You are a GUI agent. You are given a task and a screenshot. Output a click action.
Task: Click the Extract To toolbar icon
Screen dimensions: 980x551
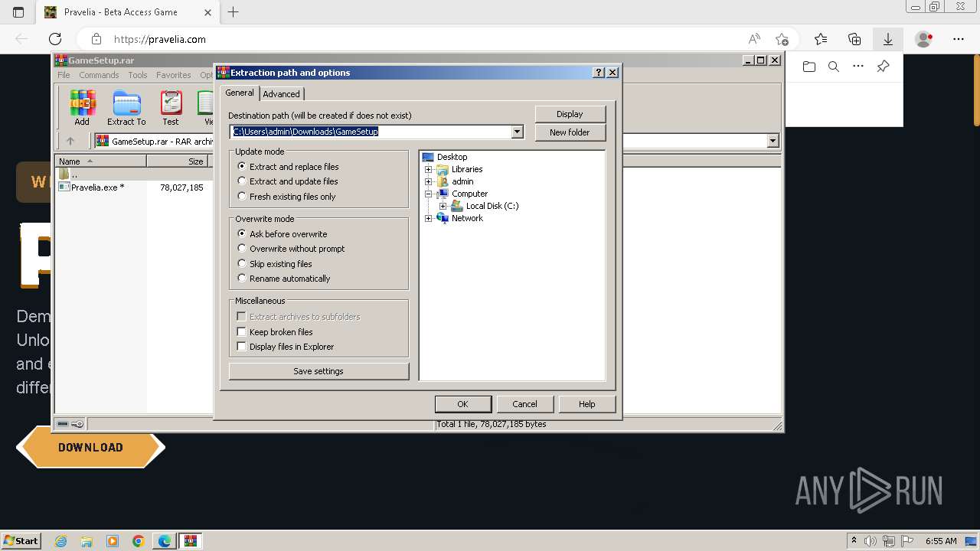[x=126, y=108]
